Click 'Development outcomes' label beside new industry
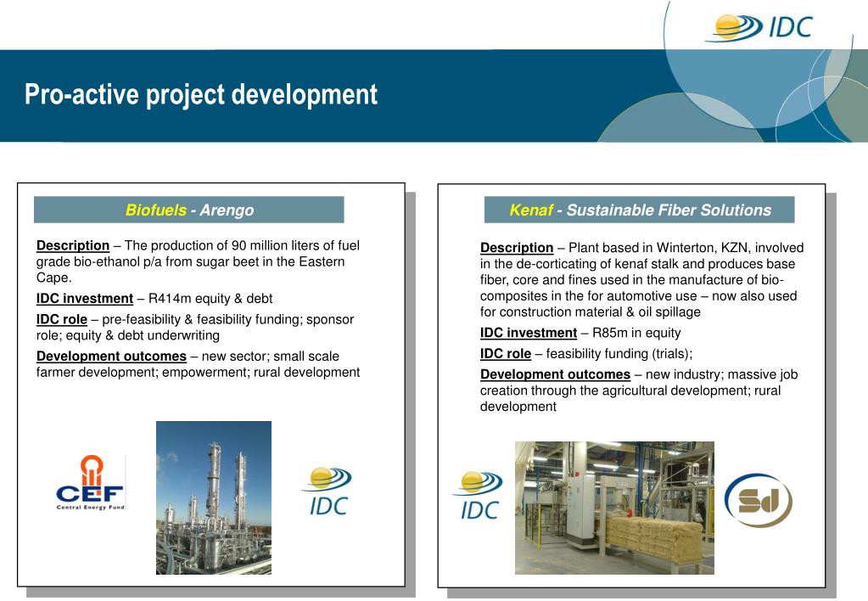 [x=555, y=374]
